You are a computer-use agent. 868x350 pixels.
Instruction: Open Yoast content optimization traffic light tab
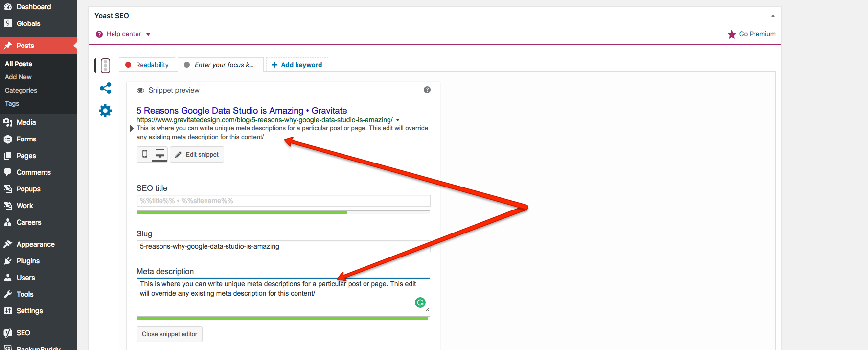[x=105, y=66]
